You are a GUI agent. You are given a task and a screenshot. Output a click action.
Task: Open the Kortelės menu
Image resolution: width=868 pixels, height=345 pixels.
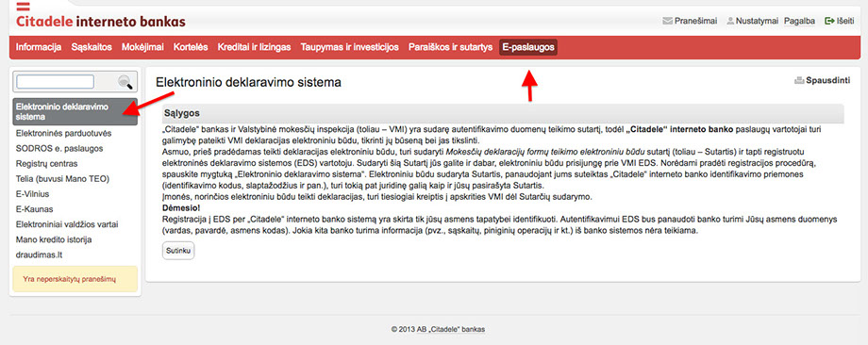tap(191, 47)
